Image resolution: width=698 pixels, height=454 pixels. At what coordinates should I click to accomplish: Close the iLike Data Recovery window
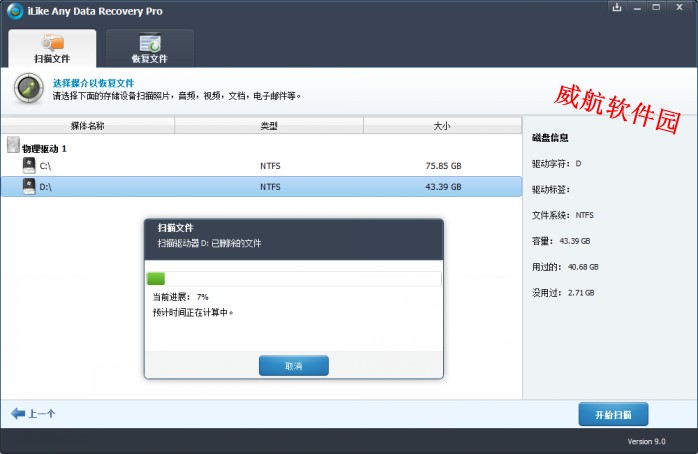pos(679,7)
